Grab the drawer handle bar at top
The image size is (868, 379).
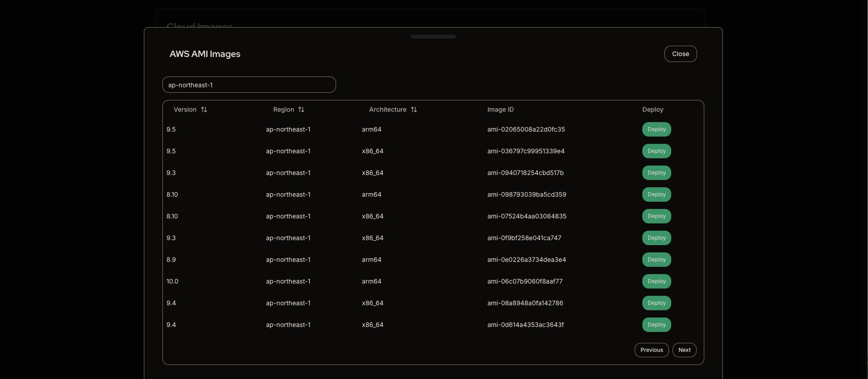pyautogui.click(x=433, y=37)
